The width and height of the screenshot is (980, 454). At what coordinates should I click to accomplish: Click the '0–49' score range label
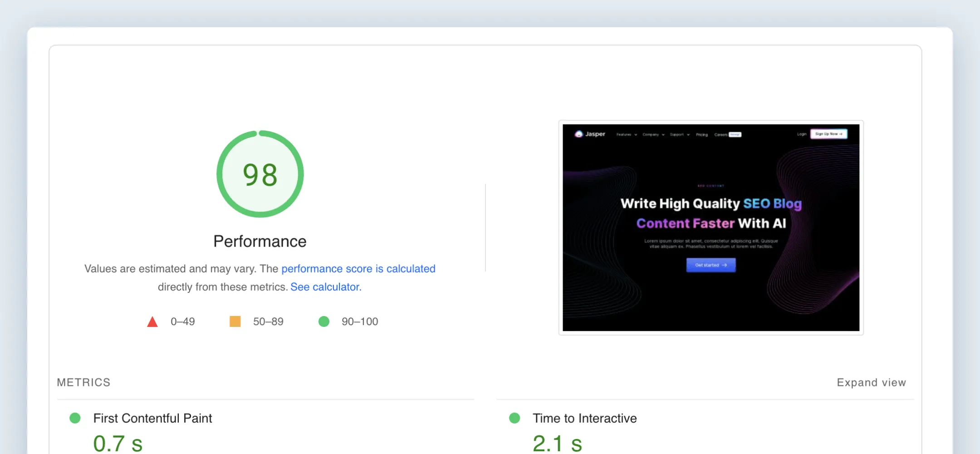point(182,321)
